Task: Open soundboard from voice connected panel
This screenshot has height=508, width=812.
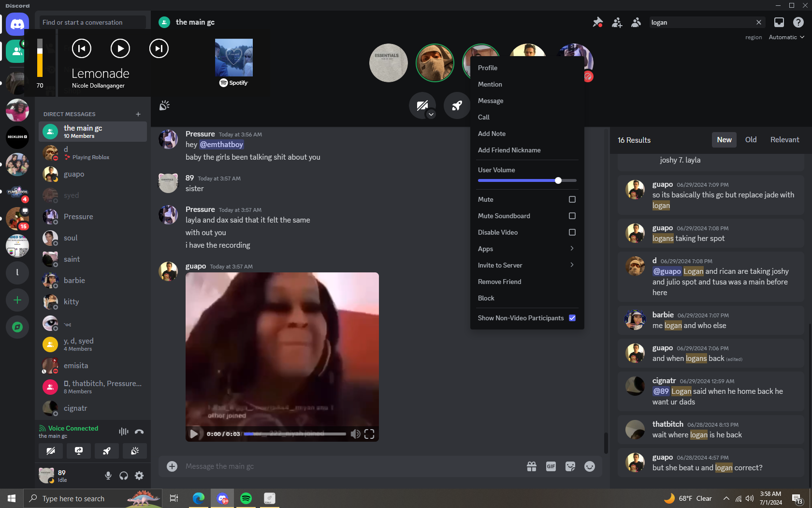Action: point(135,451)
